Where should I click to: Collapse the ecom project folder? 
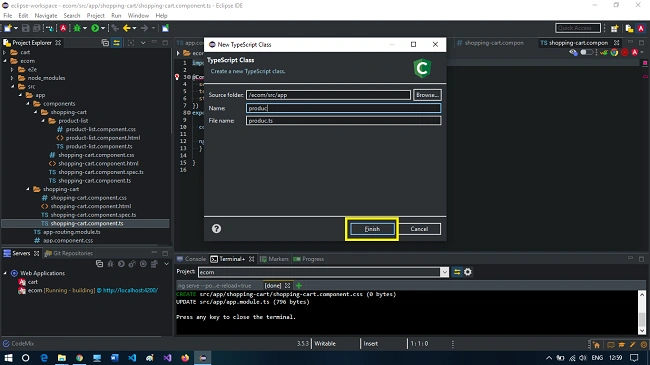tap(5, 61)
